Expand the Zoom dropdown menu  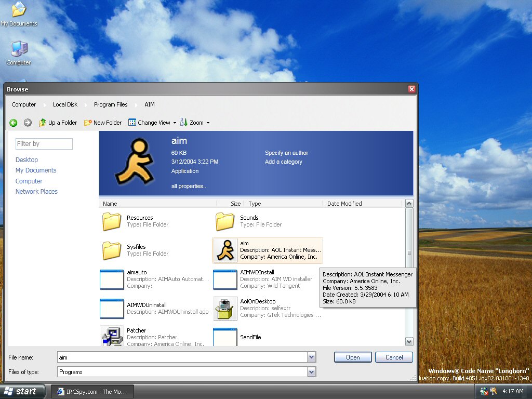(208, 123)
